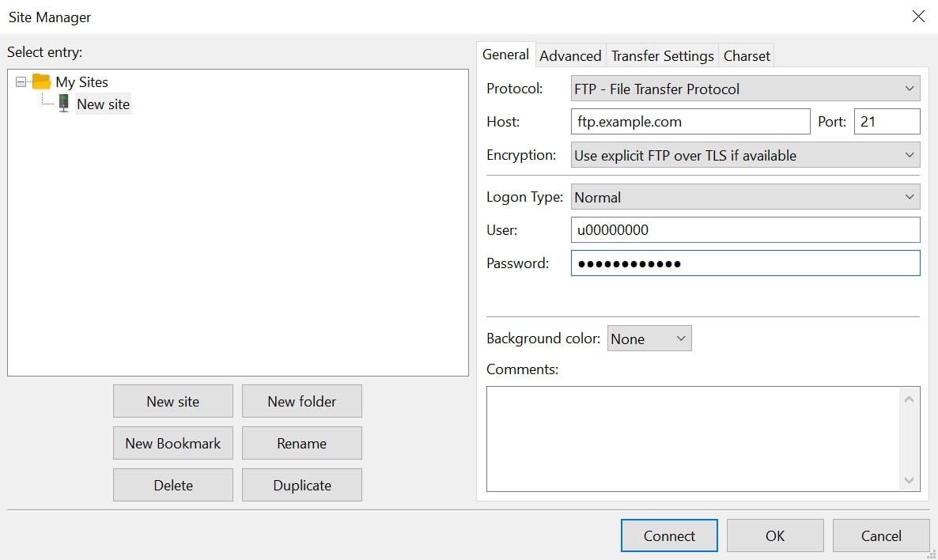
Task: Click the Comments scrollbar down arrow
Action: [x=909, y=480]
